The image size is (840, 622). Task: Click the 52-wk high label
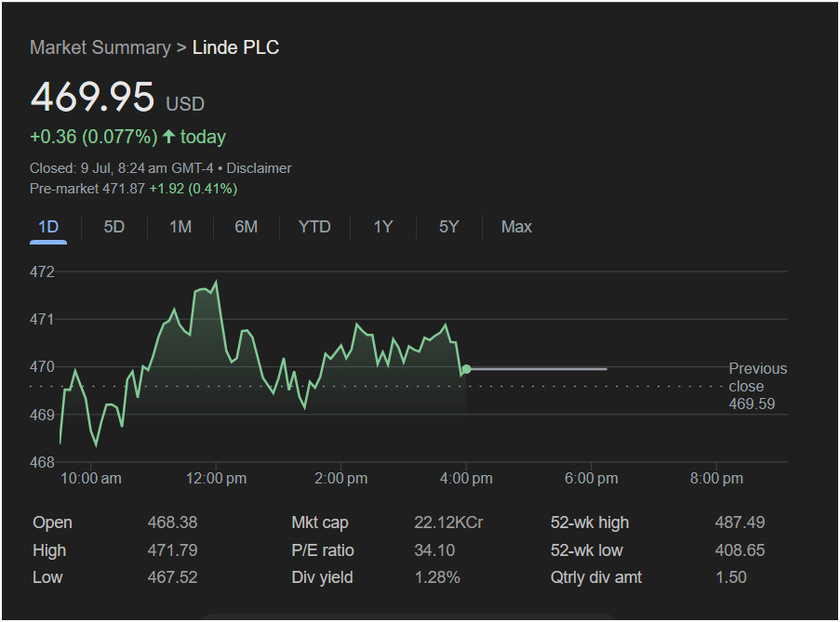[590, 523]
